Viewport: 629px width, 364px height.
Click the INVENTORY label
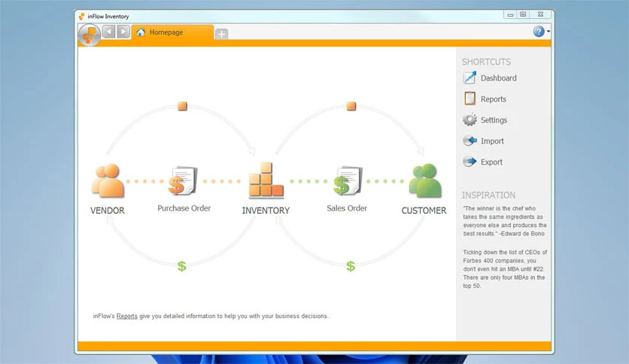tap(266, 211)
